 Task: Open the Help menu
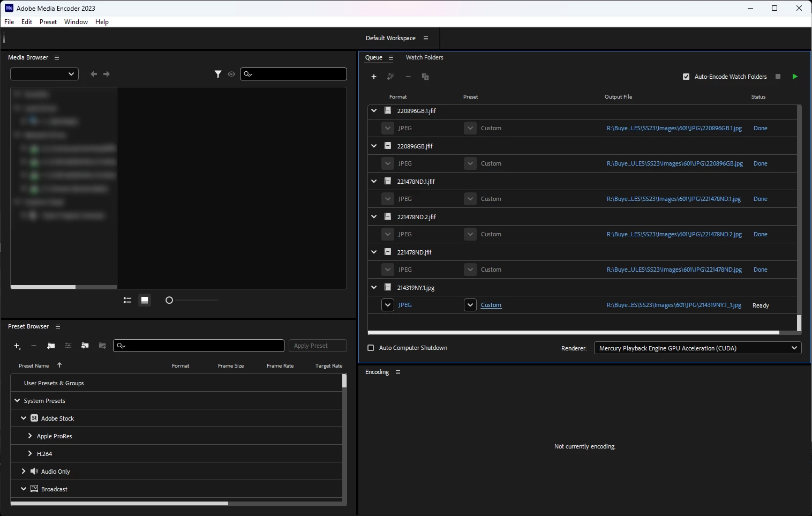coord(102,22)
